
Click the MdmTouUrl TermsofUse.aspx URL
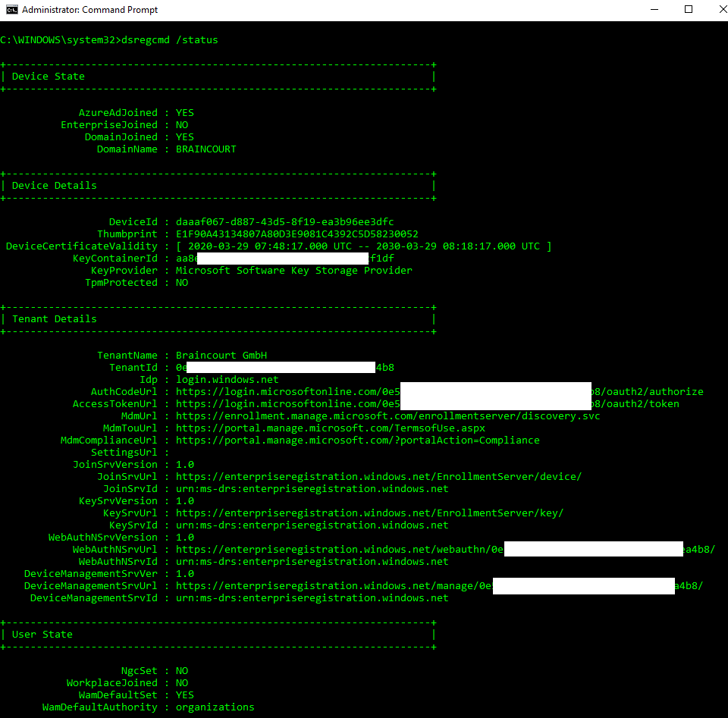(331, 428)
